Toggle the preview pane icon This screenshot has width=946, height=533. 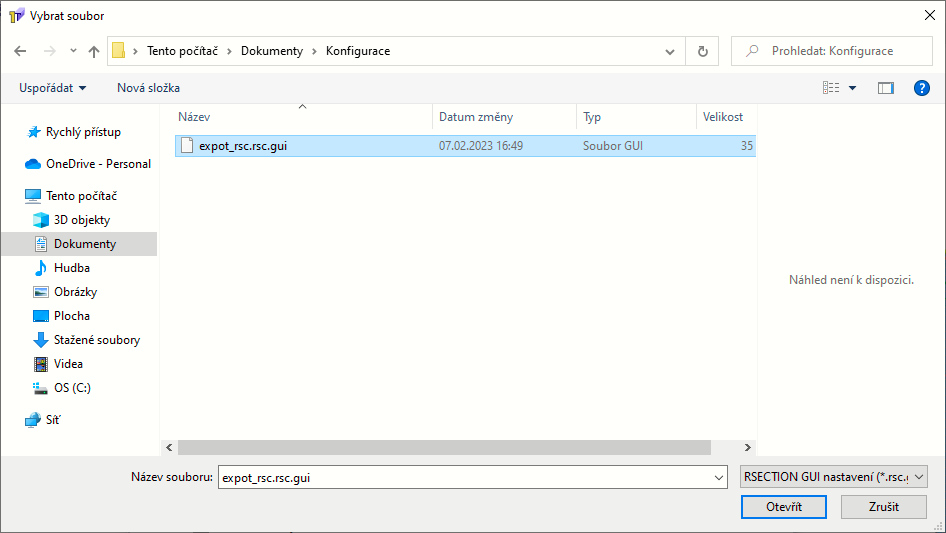pos(885,88)
